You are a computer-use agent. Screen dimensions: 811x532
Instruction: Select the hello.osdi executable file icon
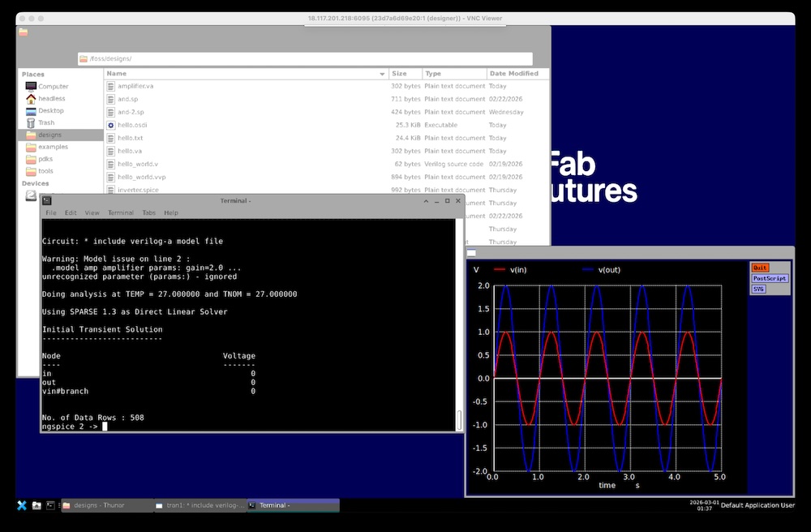point(111,125)
